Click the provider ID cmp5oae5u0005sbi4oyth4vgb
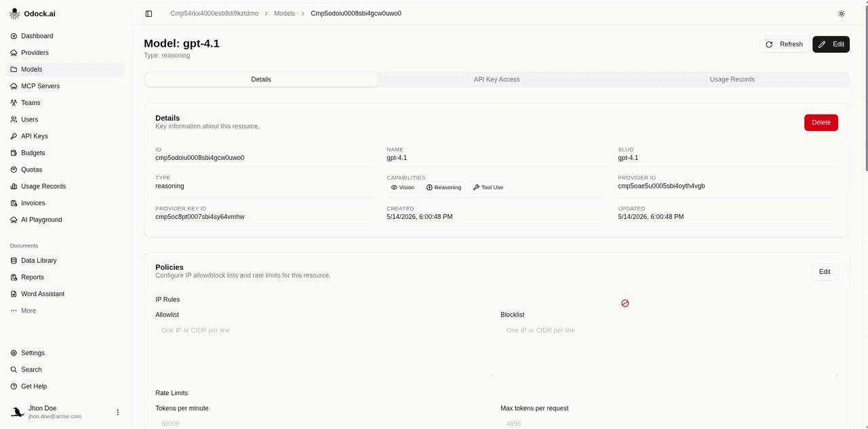 [661, 186]
